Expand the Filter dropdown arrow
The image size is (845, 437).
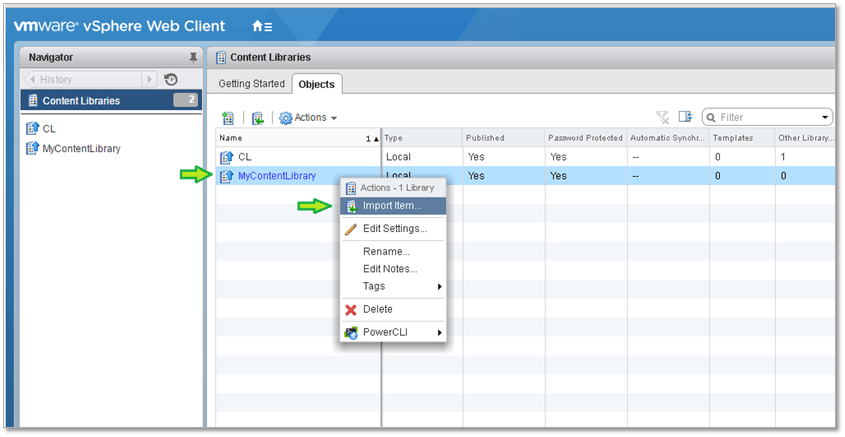pyautogui.click(x=825, y=117)
